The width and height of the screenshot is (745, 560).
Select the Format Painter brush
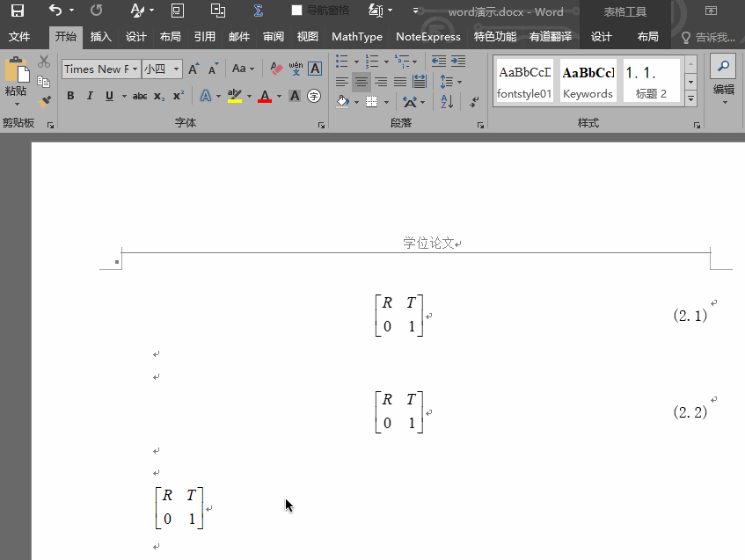pyautogui.click(x=44, y=101)
